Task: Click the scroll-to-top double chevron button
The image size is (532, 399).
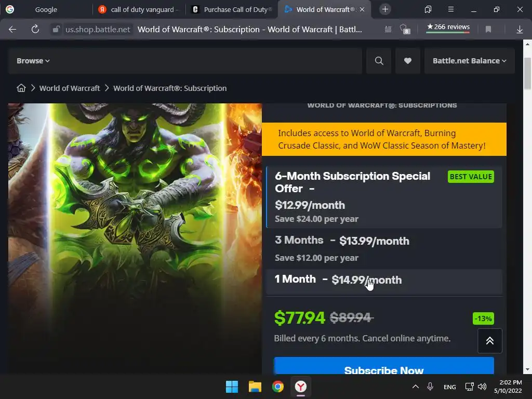Action: pos(489,341)
